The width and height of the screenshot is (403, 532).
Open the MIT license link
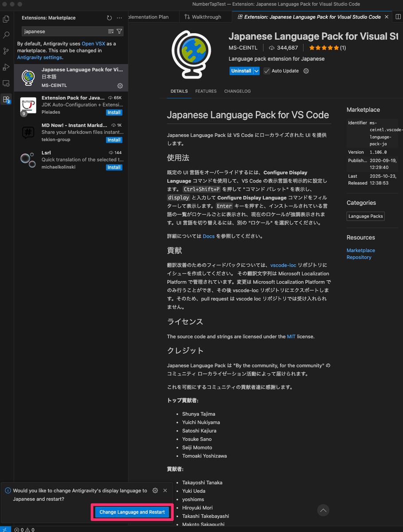[291, 336]
